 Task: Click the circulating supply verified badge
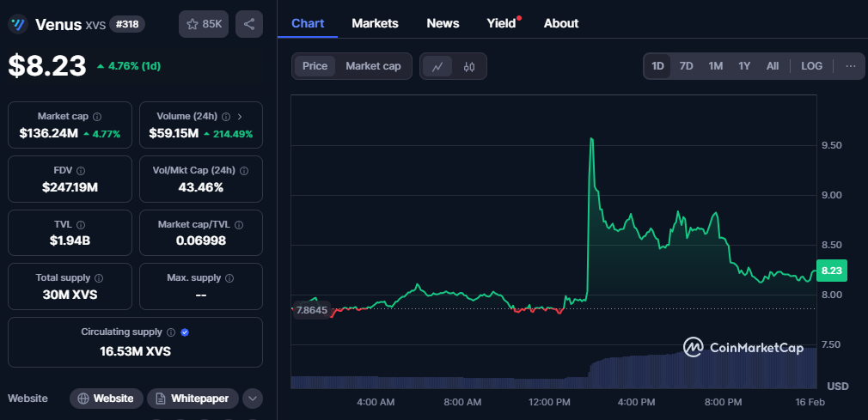tap(185, 332)
